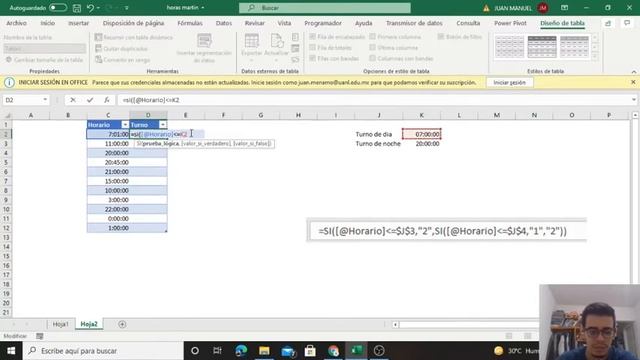
Task: Select cell K3 with 20:00:00
Action: [422, 144]
